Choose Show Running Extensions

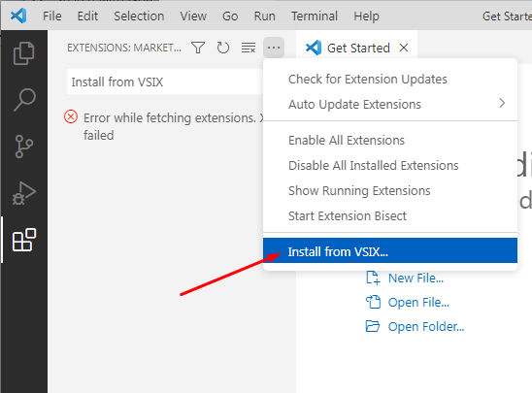tap(390, 190)
